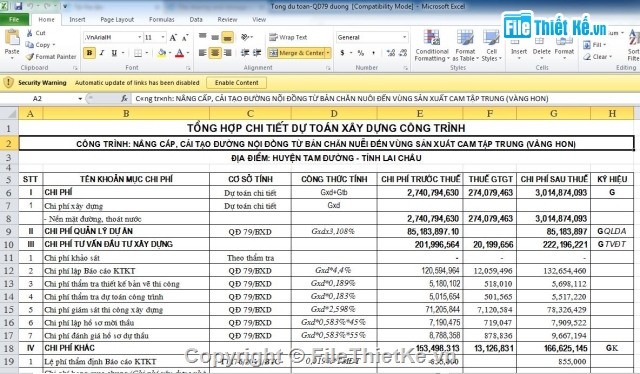Open Alignment group dialog launcher
Screen dimensions: 640x374
point(328,68)
